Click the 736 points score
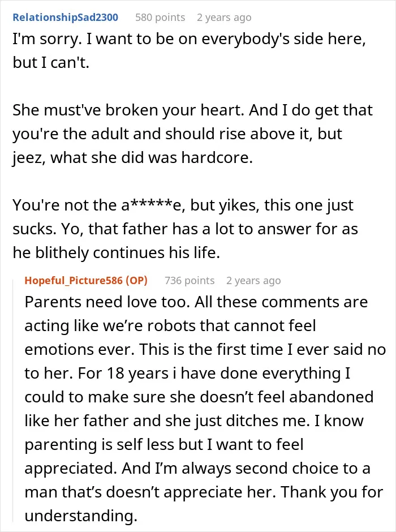 pyautogui.click(x=190, y=281)
